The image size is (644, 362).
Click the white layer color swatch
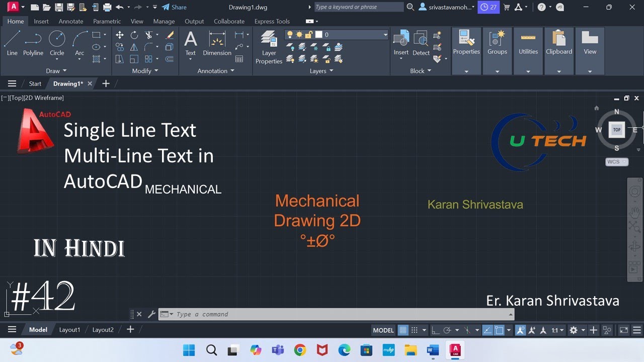pos(318,35)
